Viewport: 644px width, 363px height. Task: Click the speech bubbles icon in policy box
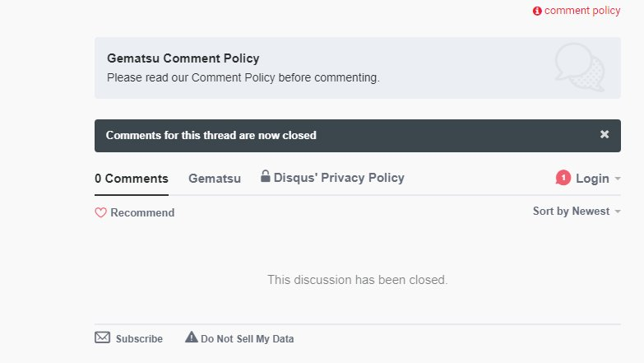[579, 67]
